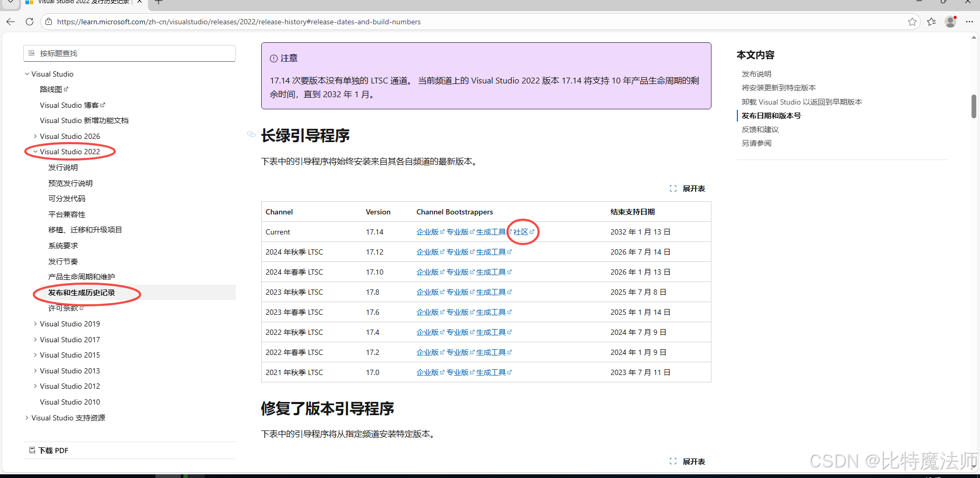This screenshot has width=980, height=478.
Task: Select 可分发代码 in the sidebar
Action: pos(67,199)
